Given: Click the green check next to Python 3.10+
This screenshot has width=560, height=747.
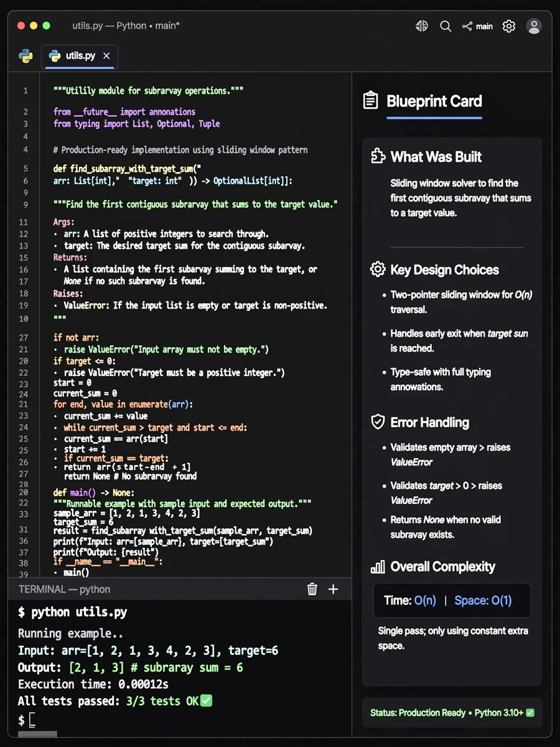Looking at the screenshot, I should click(x=530, y=713).
